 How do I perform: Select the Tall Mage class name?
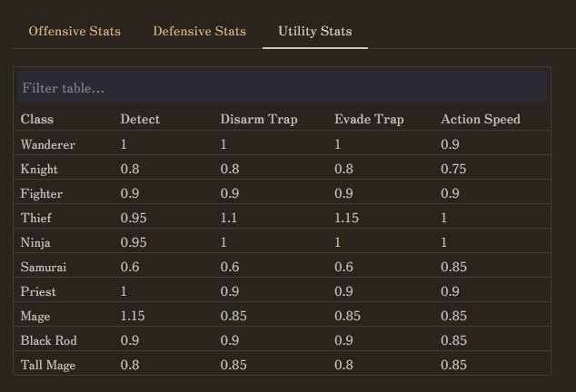[x=48, y=365]
